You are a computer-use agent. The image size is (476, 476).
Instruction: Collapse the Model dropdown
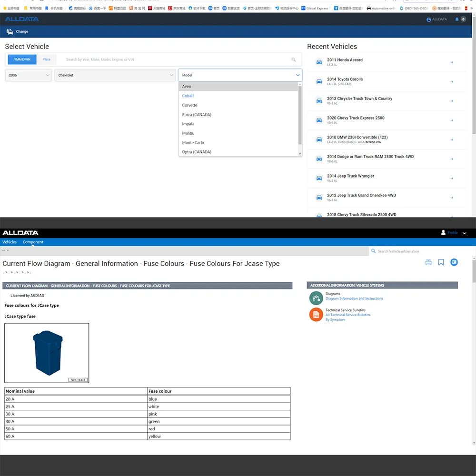[x=298, y=75]
